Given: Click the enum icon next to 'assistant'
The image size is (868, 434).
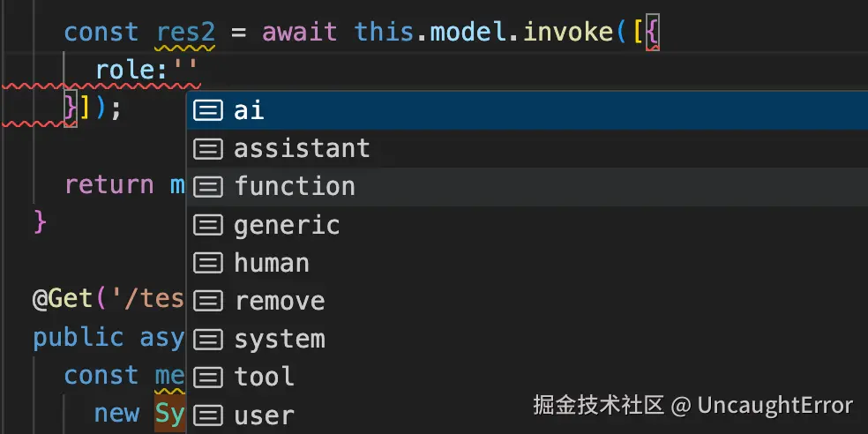Looking at the screenshot, I should pos(208,149).
